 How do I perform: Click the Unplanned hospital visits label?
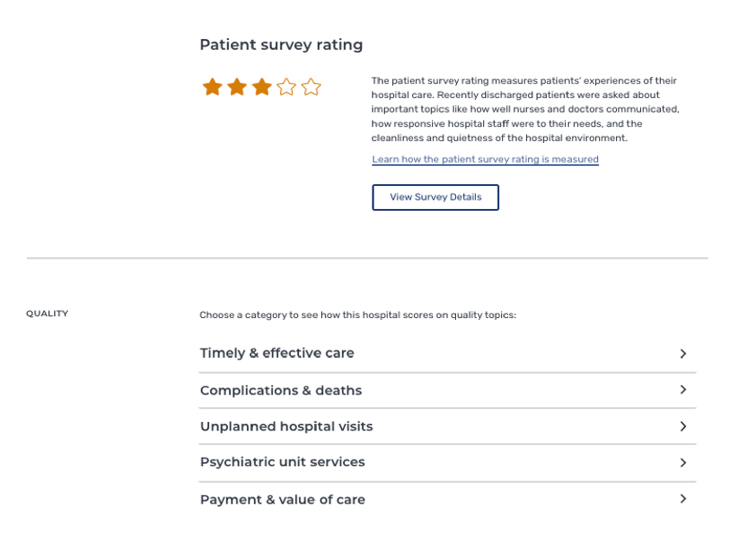click(x=286, y=426)
